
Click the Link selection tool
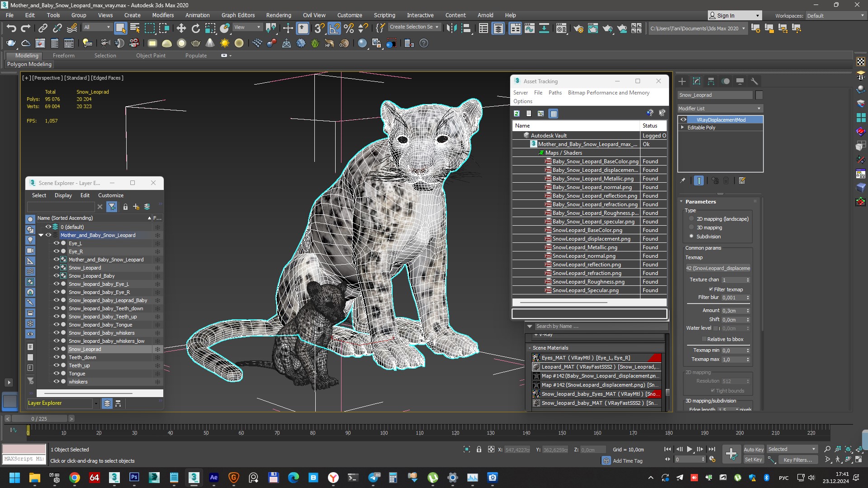43,28
